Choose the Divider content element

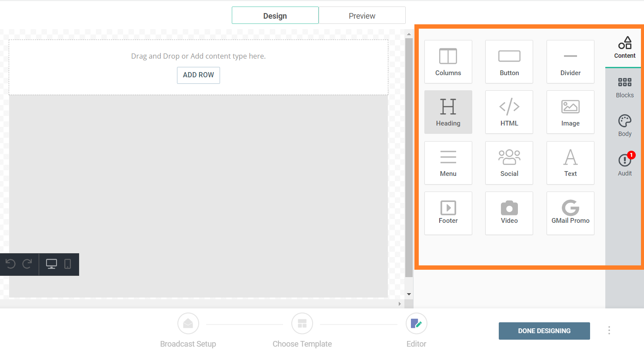570,62
